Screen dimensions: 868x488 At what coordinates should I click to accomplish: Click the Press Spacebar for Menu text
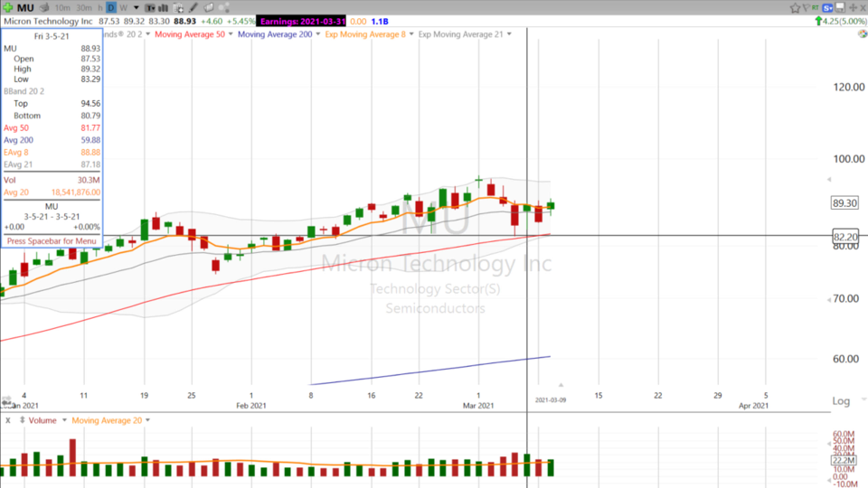pyautogui.click(x=52, y=241)
